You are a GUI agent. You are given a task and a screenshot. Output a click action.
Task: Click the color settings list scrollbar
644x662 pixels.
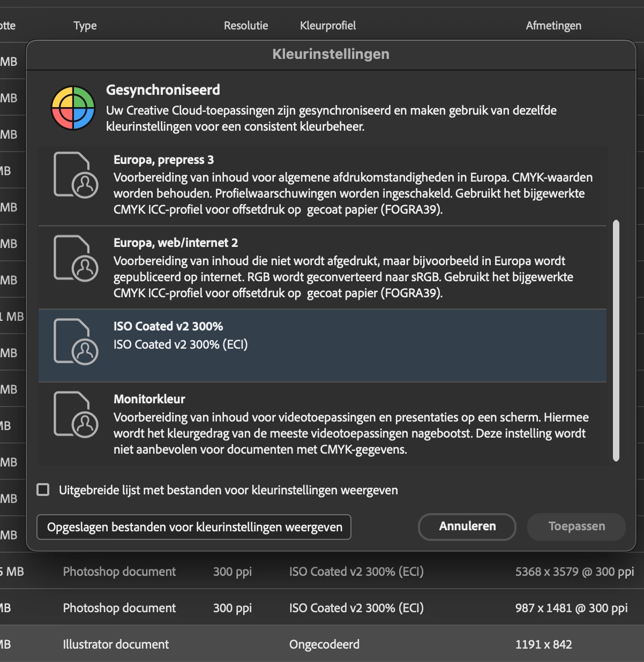click(x=616, y=341)
